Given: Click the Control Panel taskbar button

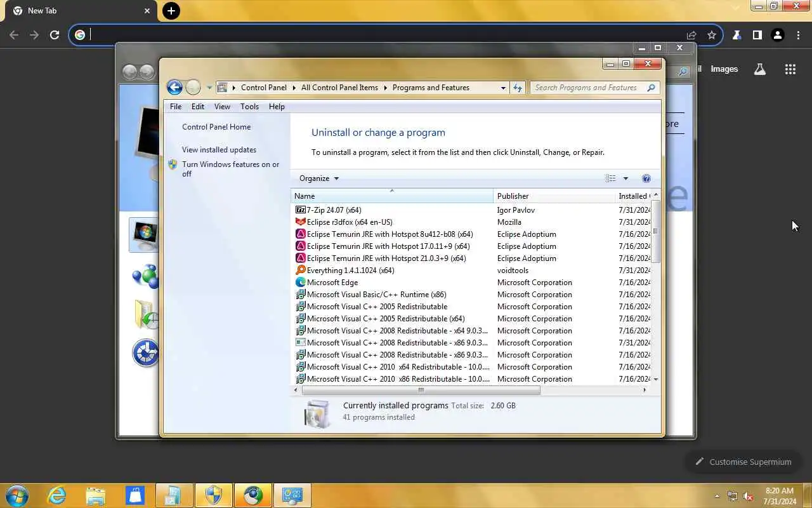Looking at the screenshot, I should pyautogui.click(x=292, y=495).
